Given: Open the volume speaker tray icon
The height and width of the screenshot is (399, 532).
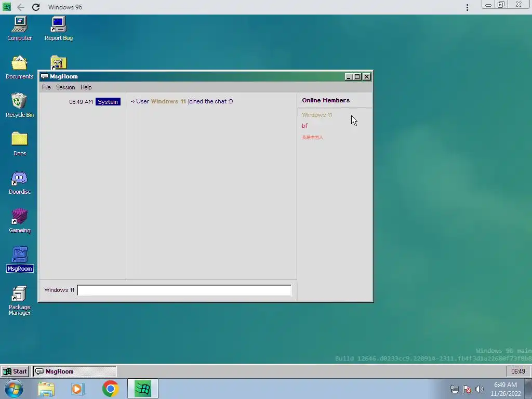Looking at the screenshot, I should 480,389.
